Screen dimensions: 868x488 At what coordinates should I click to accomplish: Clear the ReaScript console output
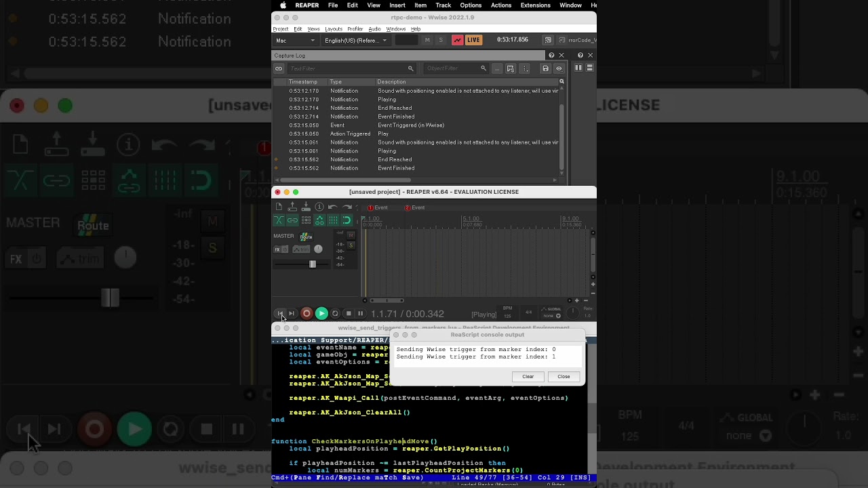528,377
